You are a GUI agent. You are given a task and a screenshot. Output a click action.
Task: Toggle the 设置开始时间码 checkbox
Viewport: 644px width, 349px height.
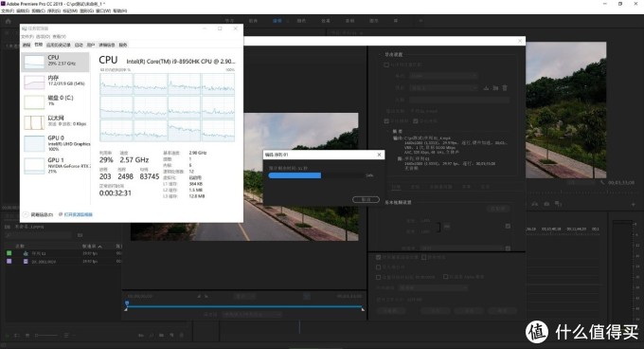pyautogui.click(x=378, y=277)
